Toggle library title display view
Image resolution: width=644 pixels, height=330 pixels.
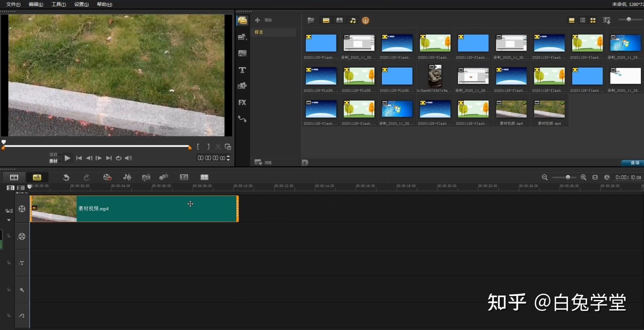point(571,20)
